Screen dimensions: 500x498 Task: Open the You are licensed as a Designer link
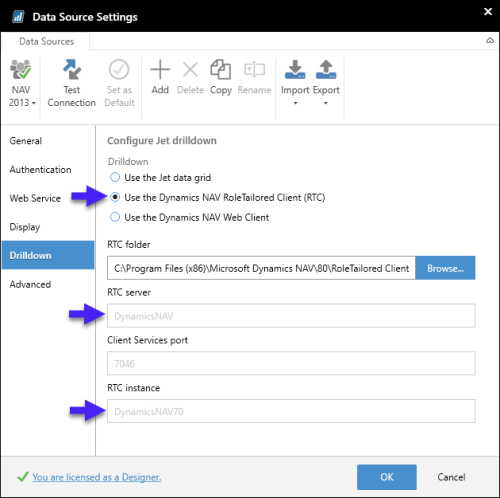[97, 477]
